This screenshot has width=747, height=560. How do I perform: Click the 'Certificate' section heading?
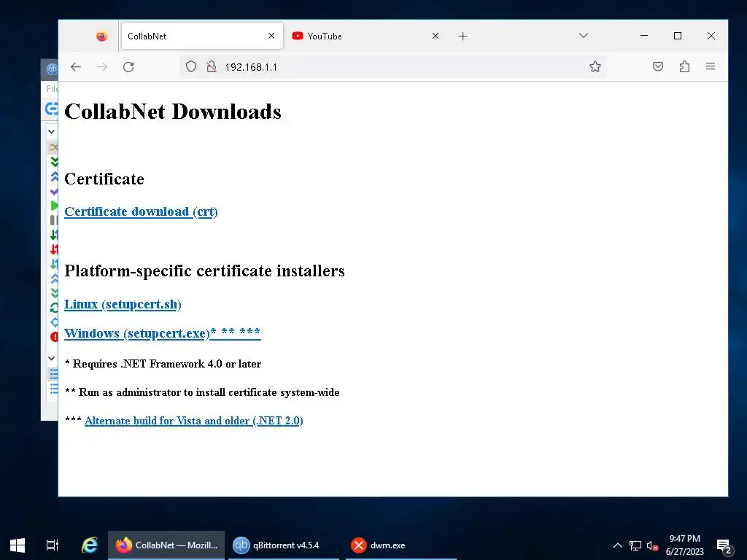pyautogui.click(x=104, y=179)
